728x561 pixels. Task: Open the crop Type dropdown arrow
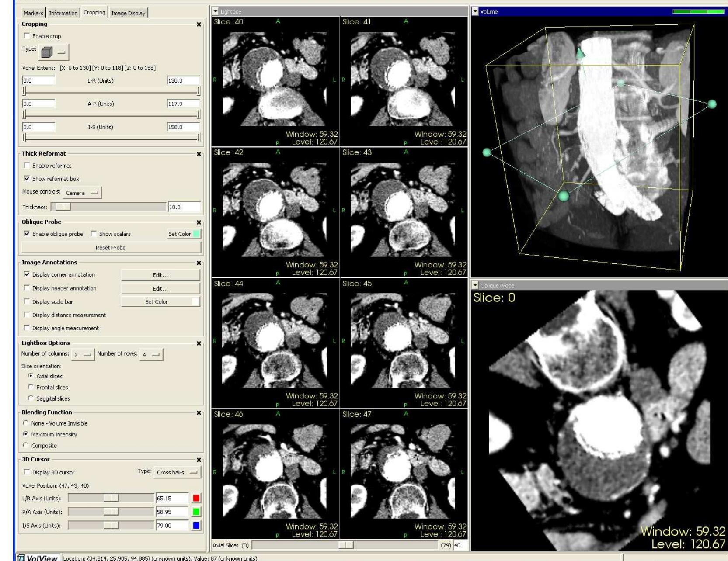coord(62,52)
